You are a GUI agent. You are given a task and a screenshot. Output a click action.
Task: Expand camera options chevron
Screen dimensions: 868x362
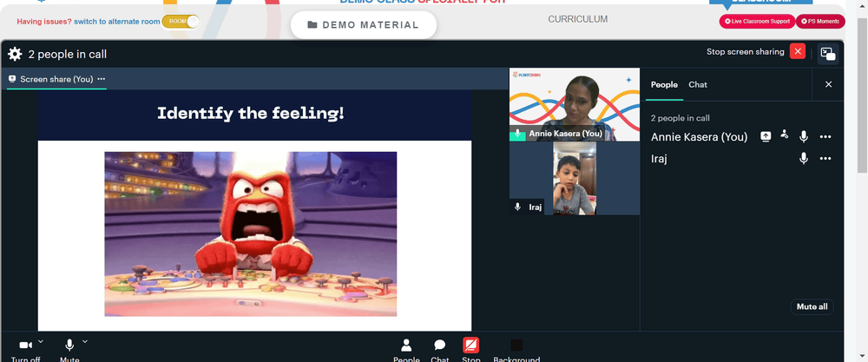click(41, 341)
